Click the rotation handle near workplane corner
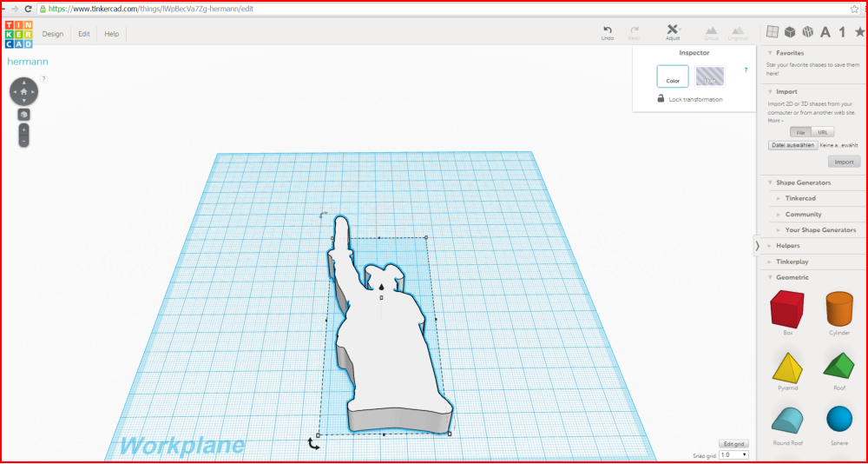This screenshot has width=868, height=464. click(313, 443)
